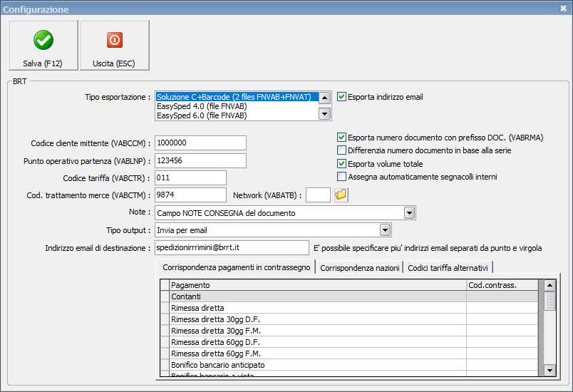Click the payments table up arrow
Screen dimensions: 573x392
(x=549, y=285)
